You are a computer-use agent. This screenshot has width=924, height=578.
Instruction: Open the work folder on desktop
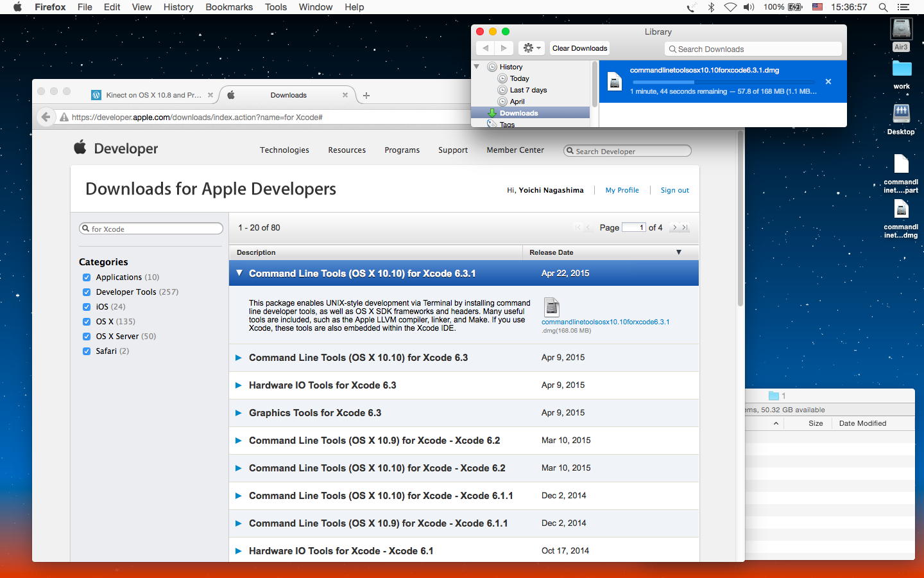(901, 69)
